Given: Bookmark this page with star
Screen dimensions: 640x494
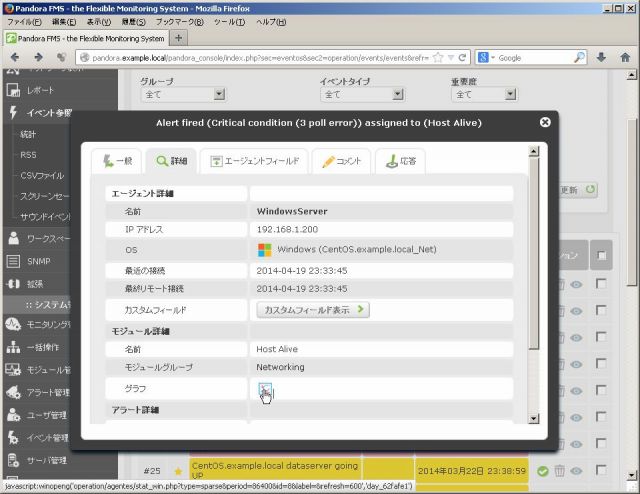Looking at the screenshot, I should (x=438, y=58).
